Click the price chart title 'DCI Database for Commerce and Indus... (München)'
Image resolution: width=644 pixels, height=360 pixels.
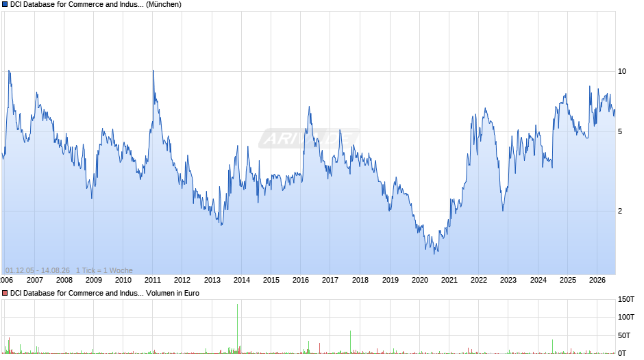coord(96,5)
